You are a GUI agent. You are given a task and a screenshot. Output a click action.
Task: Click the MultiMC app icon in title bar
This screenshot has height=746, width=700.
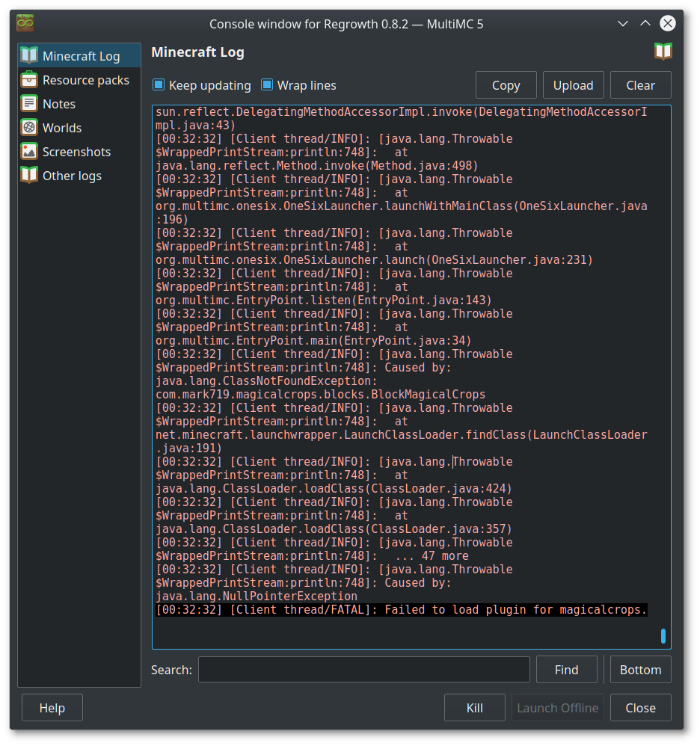25,23
